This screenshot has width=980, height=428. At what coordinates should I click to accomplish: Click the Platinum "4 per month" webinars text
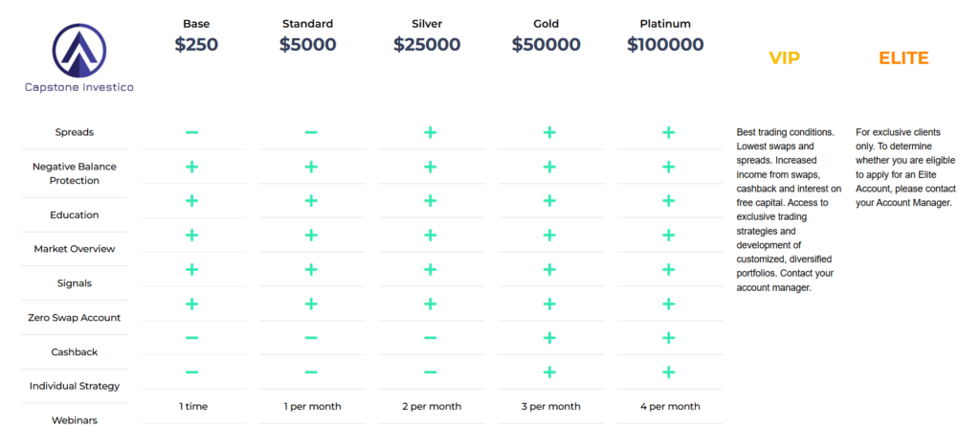tap(670, 407)
